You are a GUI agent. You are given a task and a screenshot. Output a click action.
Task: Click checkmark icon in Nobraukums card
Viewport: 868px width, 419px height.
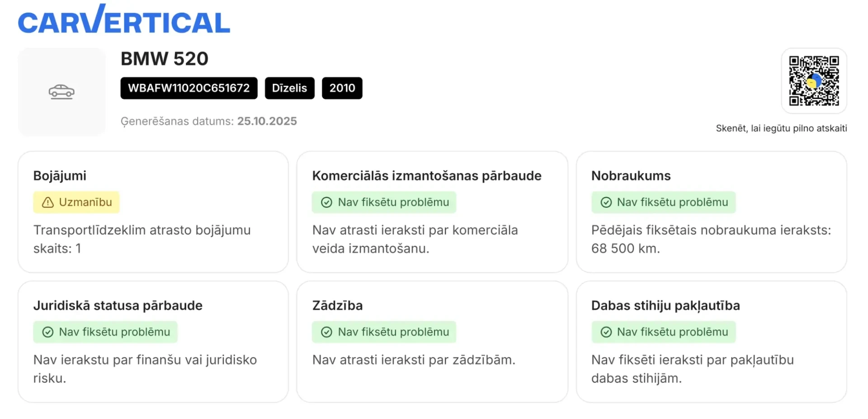coord(606,202)
